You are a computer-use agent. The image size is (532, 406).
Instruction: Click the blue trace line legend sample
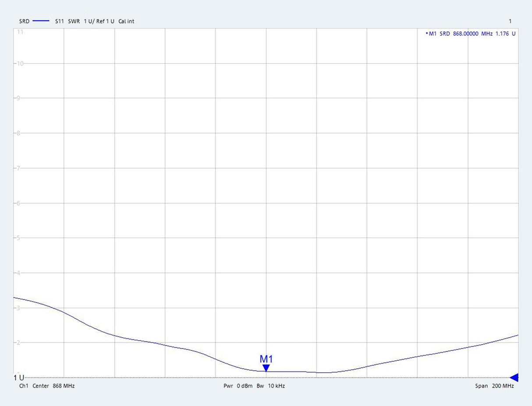(x=41, y=21)
